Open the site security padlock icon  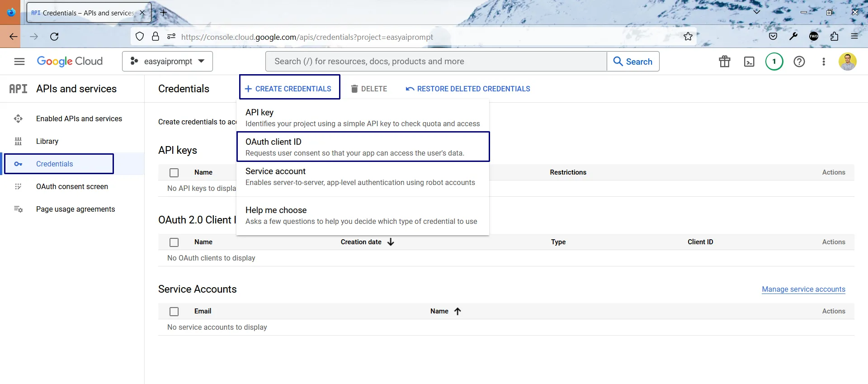[x=156, y=37]
